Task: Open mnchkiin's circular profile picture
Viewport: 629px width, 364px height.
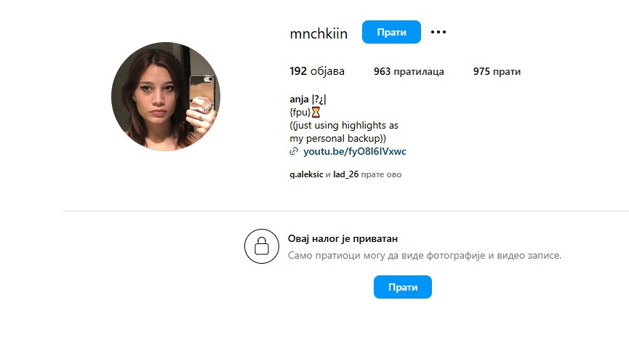Action: pos(166,96)
